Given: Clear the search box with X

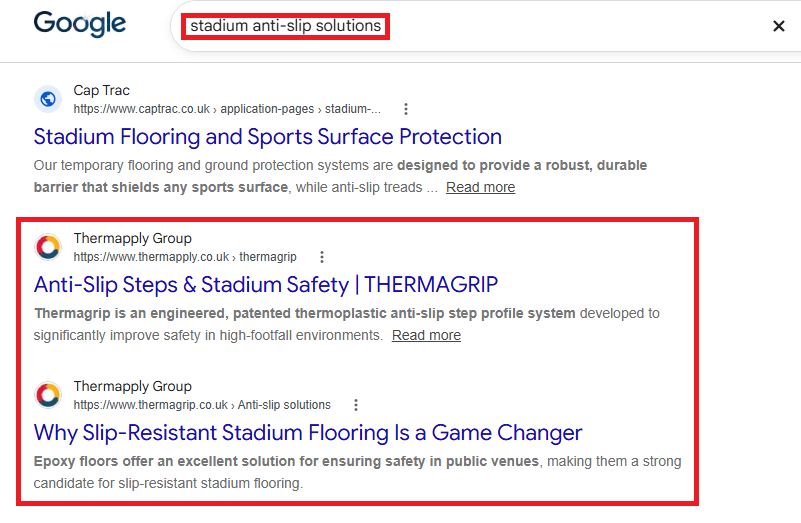Looking at the screenshot, I should [779, 26].
